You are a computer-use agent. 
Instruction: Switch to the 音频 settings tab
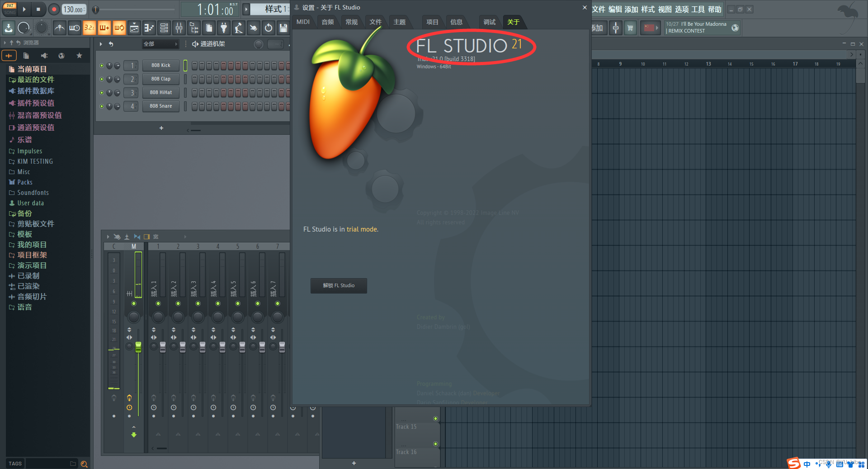(327, 22)
